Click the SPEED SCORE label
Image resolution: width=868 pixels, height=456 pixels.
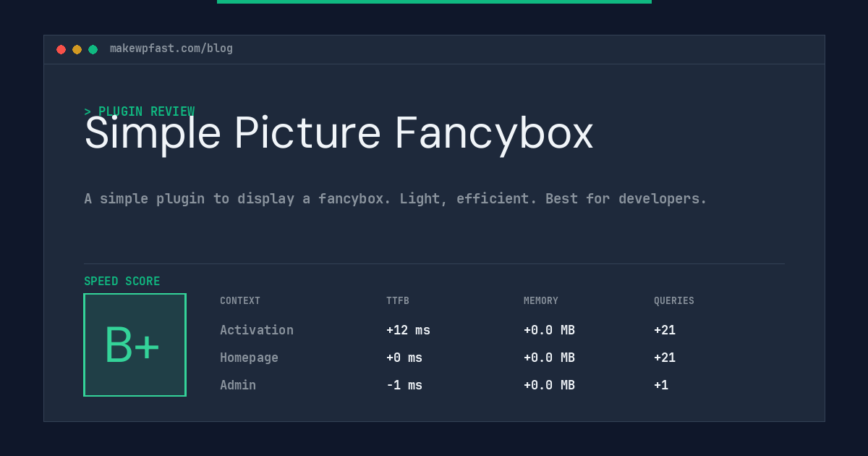[x=122, y=282]
